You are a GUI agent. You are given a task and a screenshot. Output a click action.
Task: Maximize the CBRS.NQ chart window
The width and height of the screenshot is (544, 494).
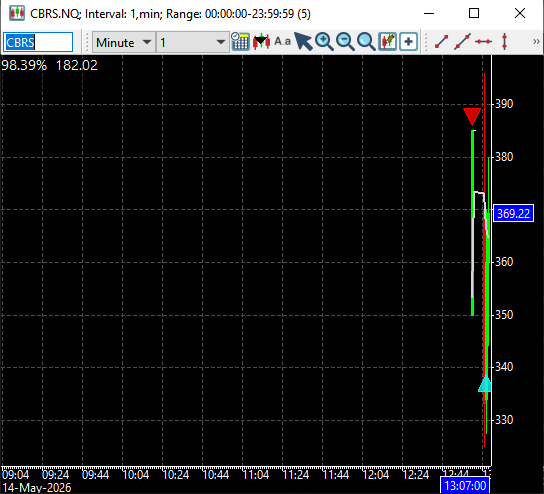(x=474, y=14)
